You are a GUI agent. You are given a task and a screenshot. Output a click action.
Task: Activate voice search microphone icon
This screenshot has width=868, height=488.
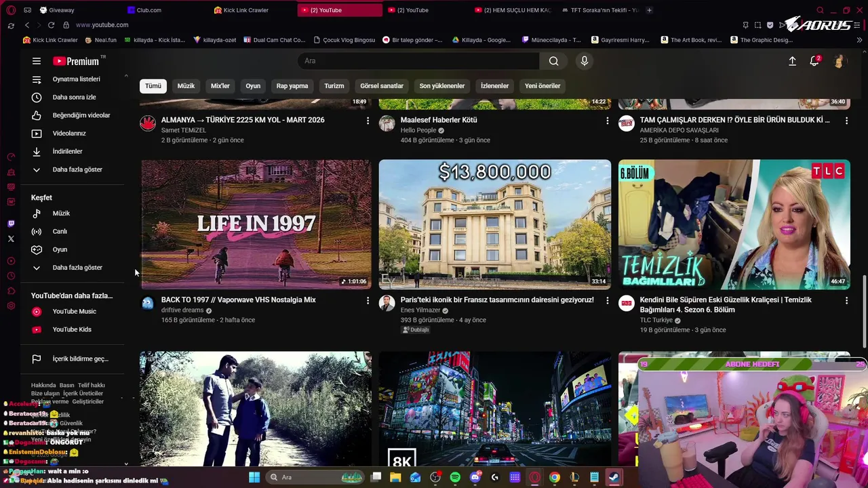(585, 61)
